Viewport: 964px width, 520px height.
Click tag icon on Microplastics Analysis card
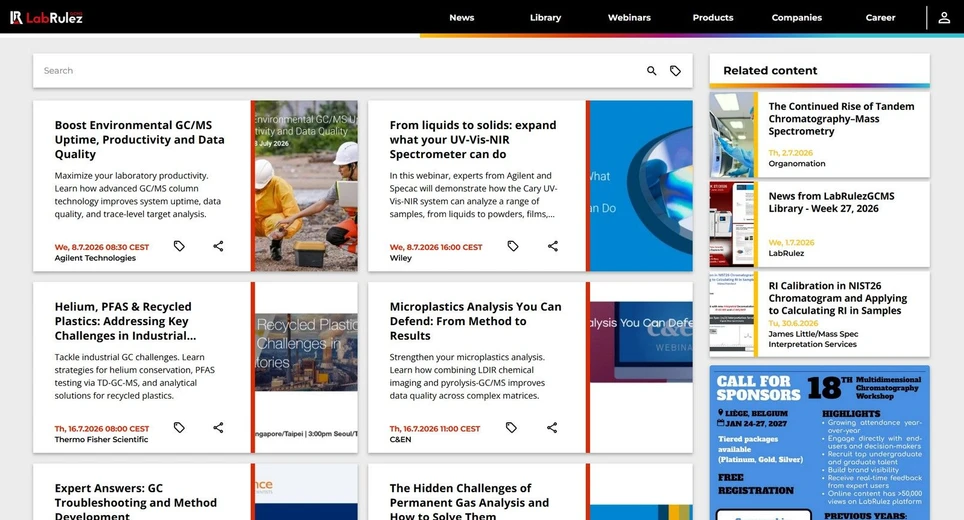(x=511, y=427)
